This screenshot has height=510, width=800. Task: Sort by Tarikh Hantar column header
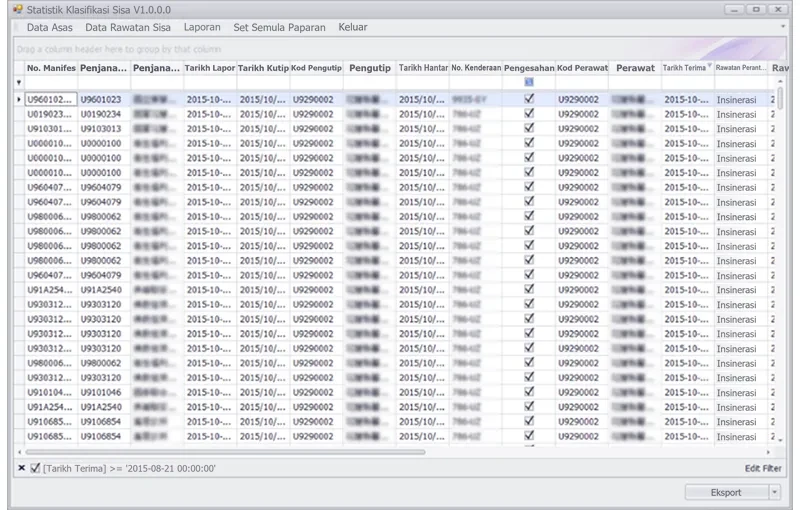(x=423, y=68)
